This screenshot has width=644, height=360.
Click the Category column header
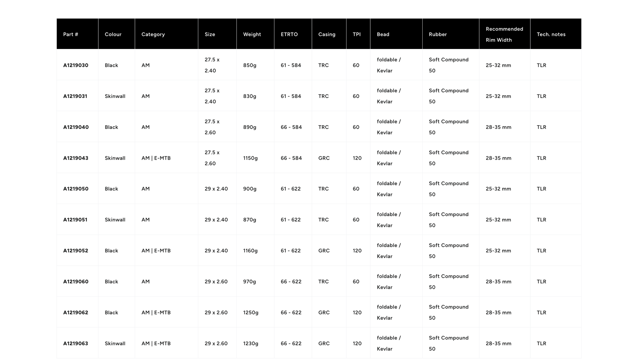tap(153, 34)
